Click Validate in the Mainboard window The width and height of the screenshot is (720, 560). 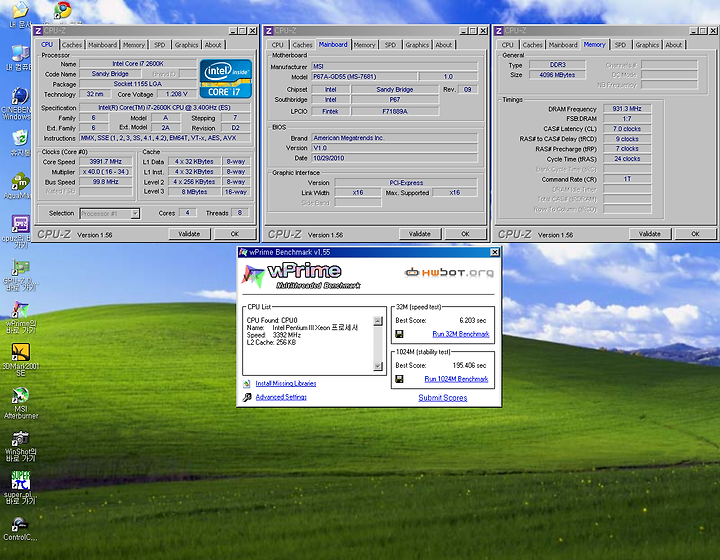[x=420, y=234]
